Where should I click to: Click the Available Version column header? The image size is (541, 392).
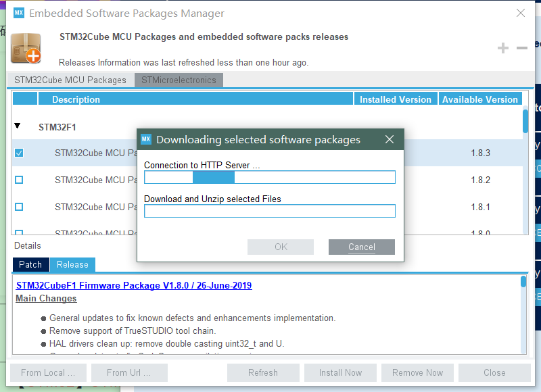click(x=480, y=99)
